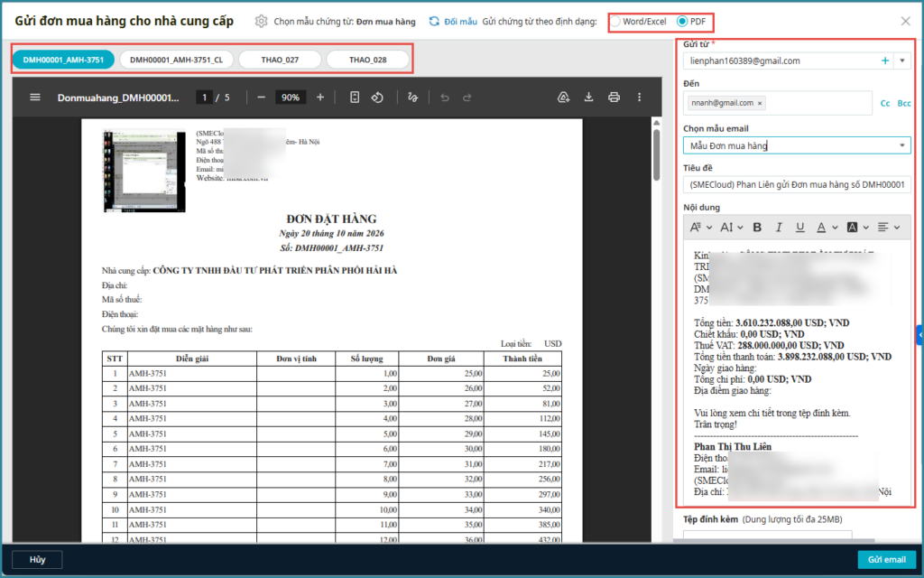Open the 'Chọn mẫu email' template dropdown
The image size is (924, 578).
901,145
